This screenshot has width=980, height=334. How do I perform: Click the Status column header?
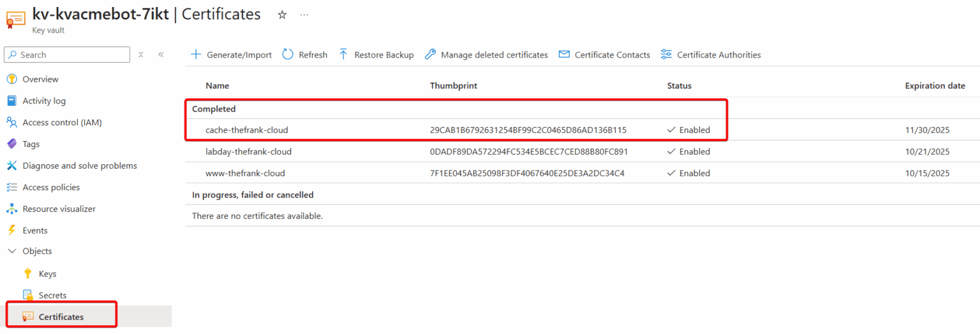679,86
